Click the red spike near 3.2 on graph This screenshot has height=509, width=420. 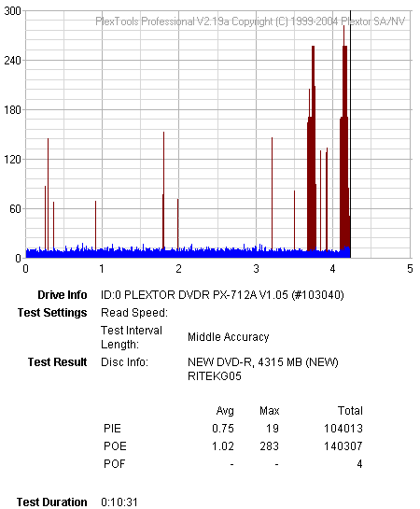coord(273,193)
